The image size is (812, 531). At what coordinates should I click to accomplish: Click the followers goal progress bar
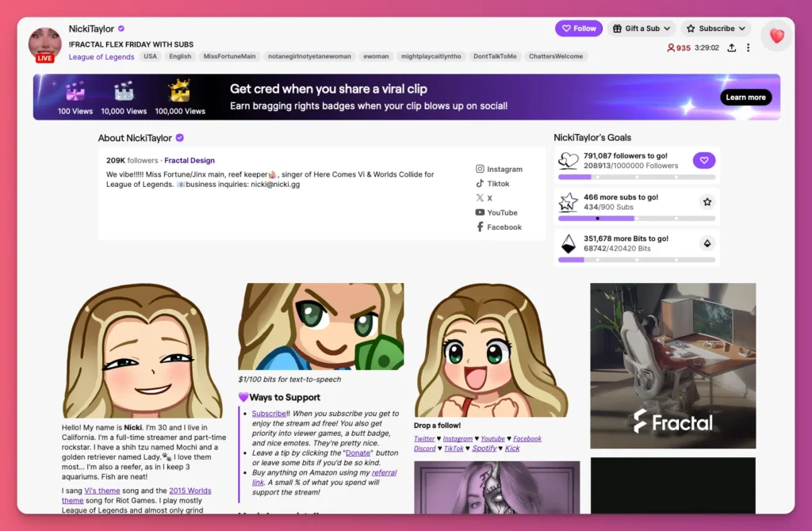pos(636,178)
